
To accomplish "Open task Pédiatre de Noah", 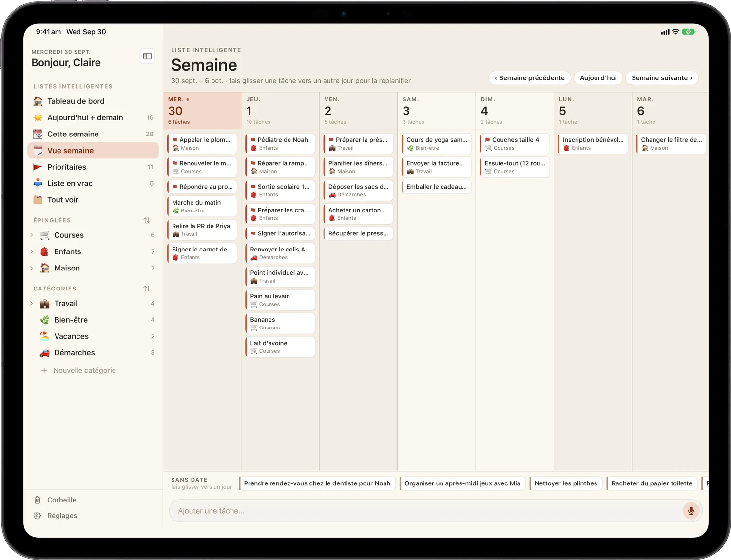I will (280, 143).
